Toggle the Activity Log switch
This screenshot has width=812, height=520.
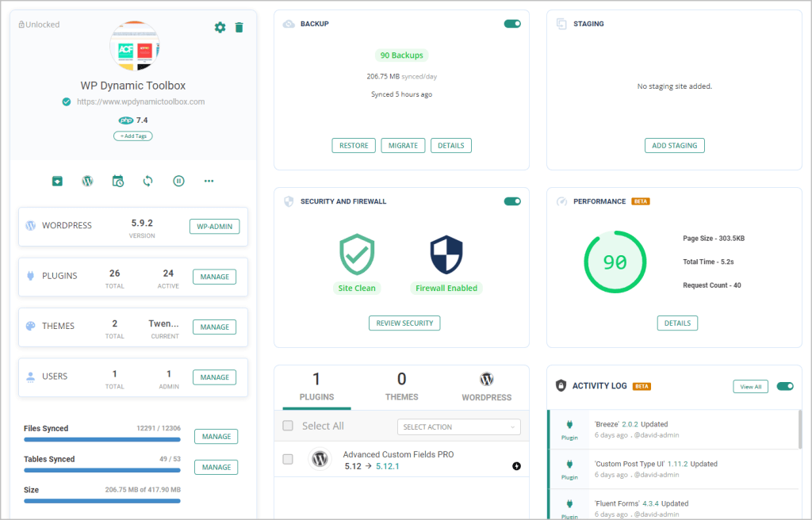[785, 386]
